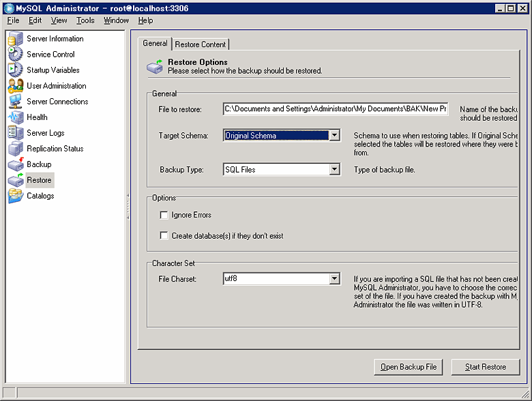Click the Server Connections monitor icon

tap(15, 101)
